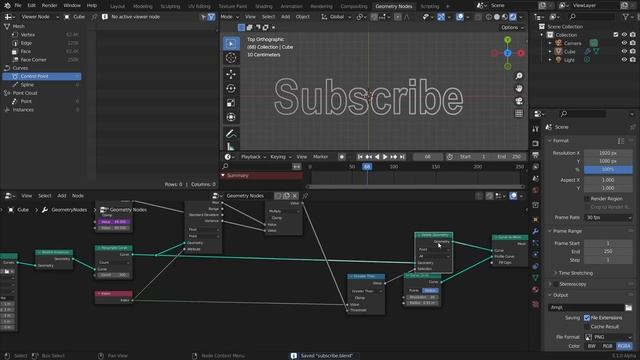Select the Face Corner row in spreadsheet
640x360 pixels.
(42, 60)
